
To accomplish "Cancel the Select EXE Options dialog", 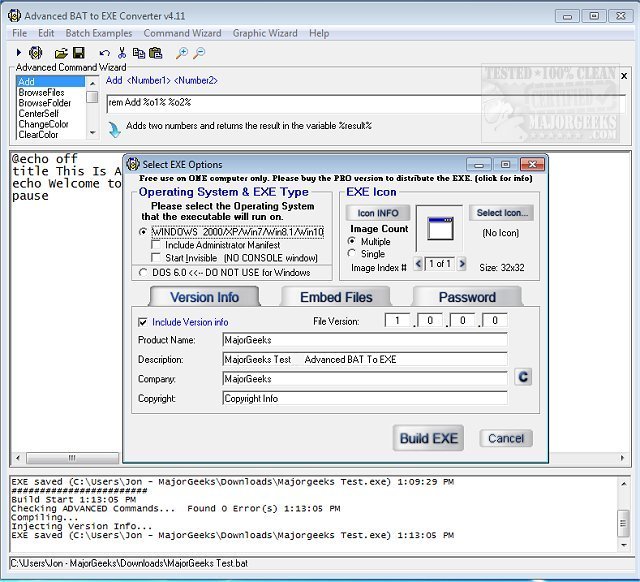I will click(x=506, y=438).
